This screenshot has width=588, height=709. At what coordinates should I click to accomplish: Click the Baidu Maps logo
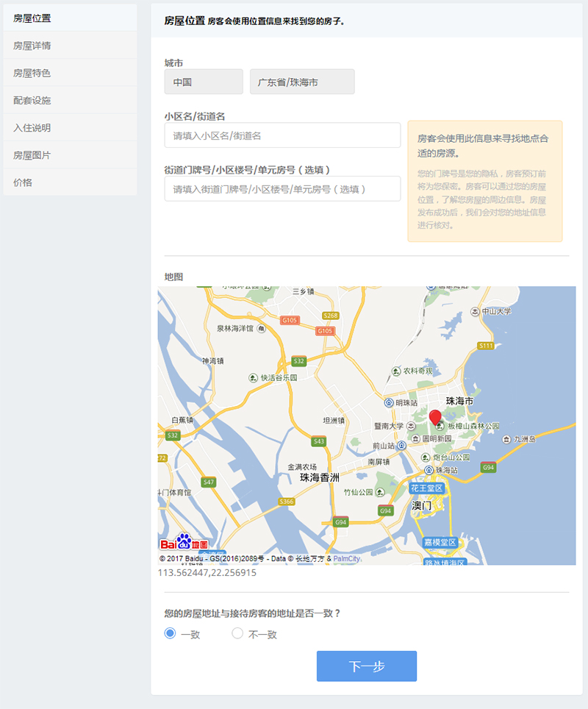click(176, 544)
